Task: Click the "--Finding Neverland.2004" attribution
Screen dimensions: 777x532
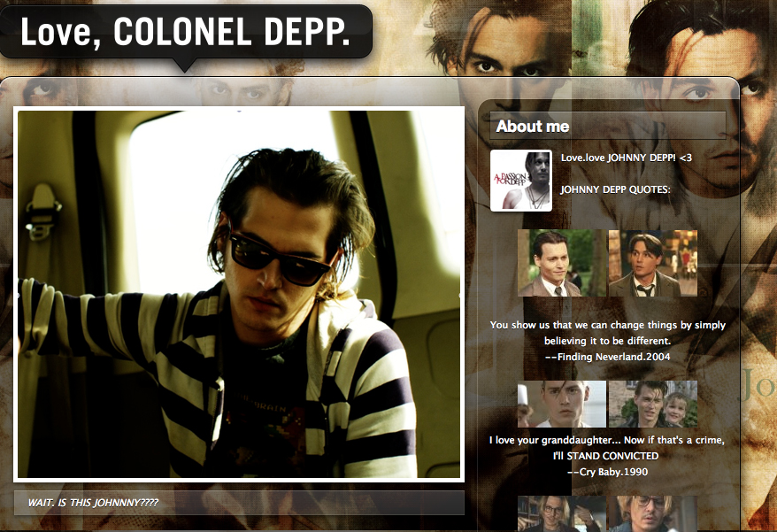Action: pyautogui.click(x=607, y=357)
